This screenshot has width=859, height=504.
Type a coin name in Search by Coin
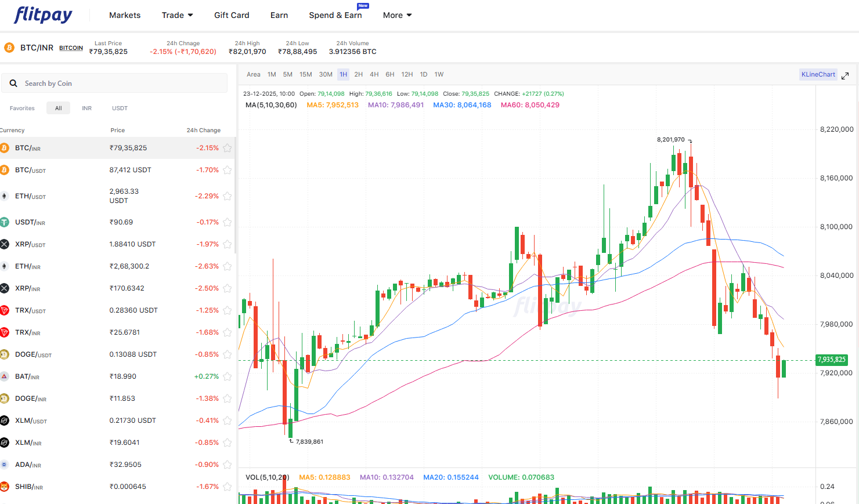[87, 84]
